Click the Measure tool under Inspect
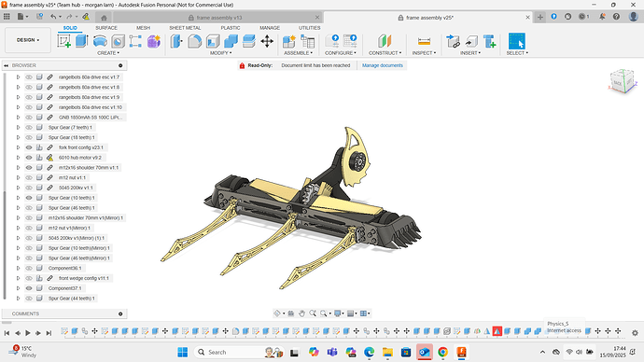The image size is (644, 362). point(424,41)
